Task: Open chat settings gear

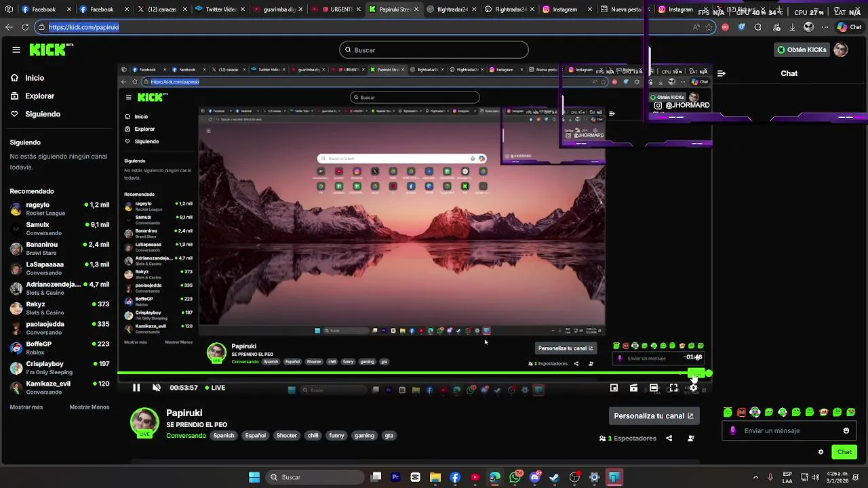Action: [821, 452]
